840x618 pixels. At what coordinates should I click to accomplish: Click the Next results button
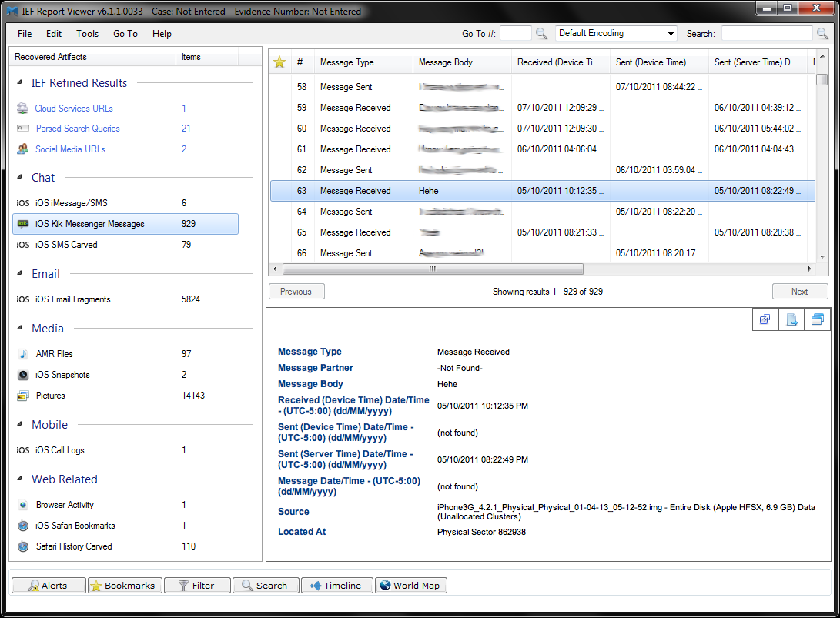click(799, 292)
